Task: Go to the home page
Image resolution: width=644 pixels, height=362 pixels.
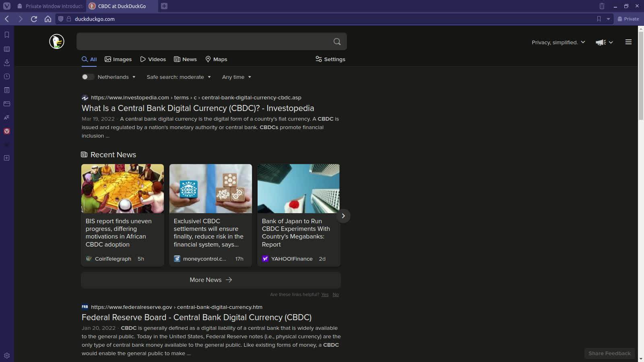Action: 48,19
